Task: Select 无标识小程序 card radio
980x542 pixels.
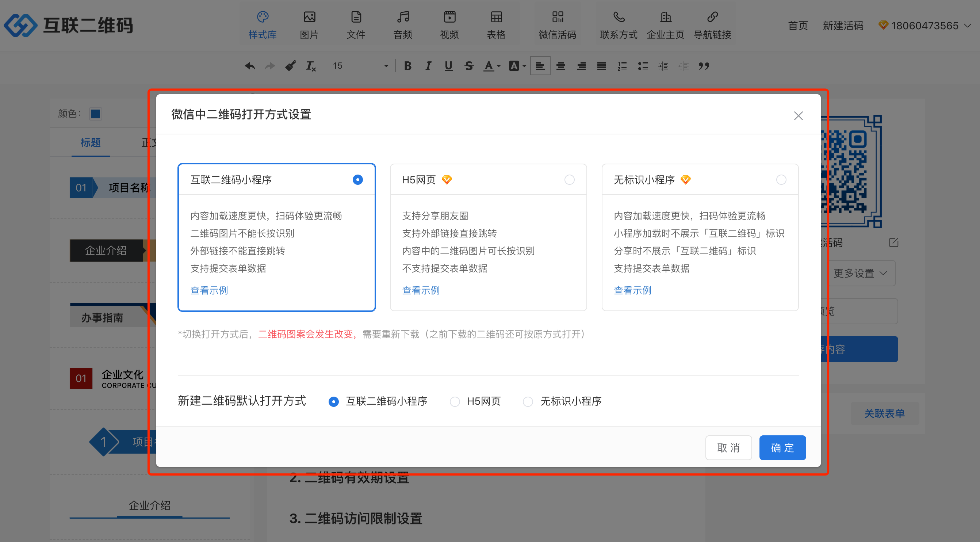Action: pyautogui.click(x=781, y=180)
